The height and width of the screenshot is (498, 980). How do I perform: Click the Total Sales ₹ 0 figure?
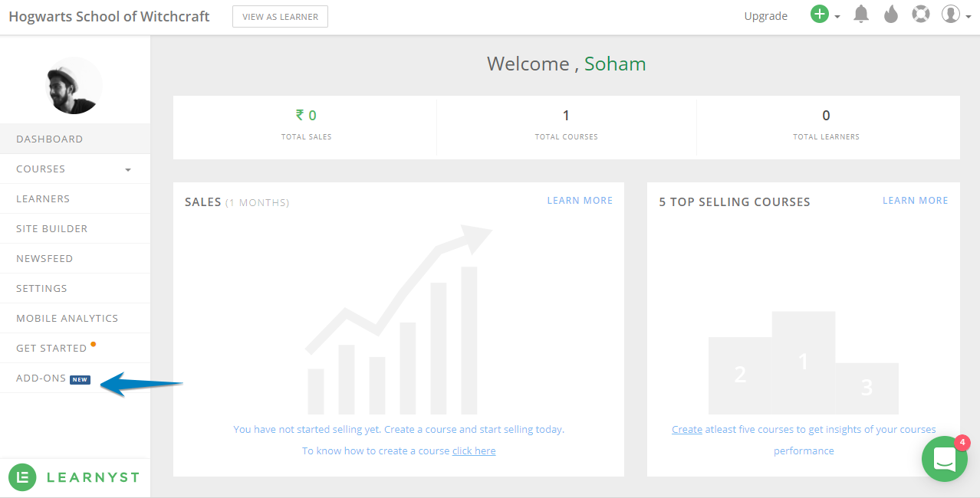[306, 116]
